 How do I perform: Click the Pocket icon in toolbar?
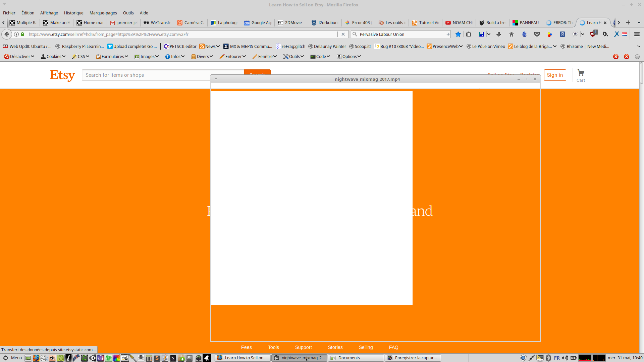tap(537, 34)
